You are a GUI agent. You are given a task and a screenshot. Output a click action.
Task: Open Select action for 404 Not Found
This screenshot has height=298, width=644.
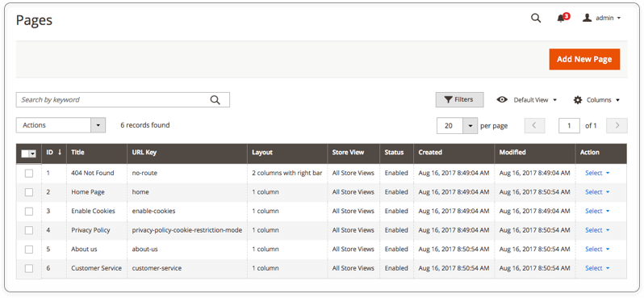tap(597, 173)
